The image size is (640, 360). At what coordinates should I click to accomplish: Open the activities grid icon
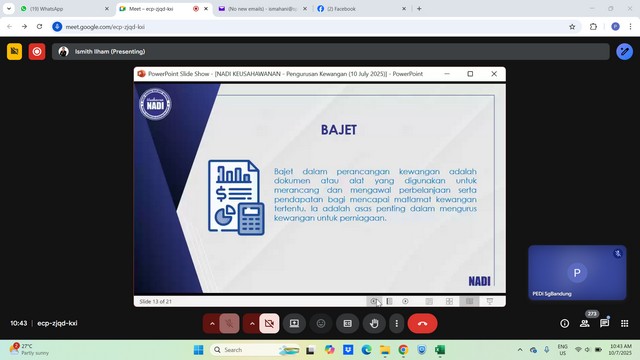click(624, 323)
